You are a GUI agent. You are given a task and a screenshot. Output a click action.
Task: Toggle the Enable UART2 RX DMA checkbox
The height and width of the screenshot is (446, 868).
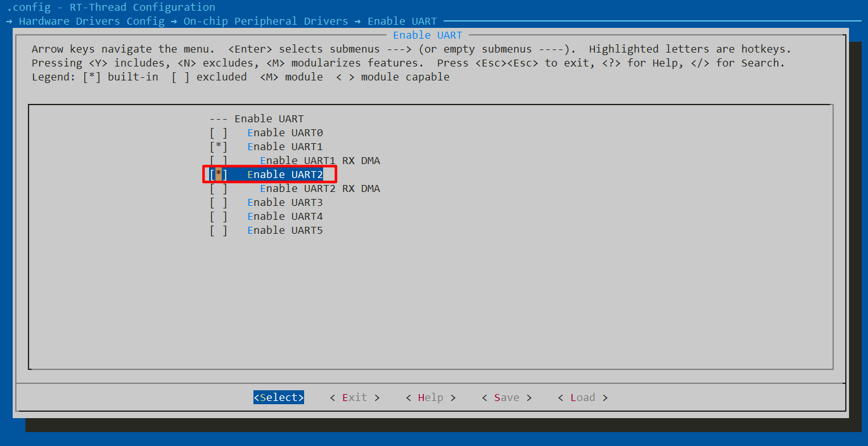pyautogui.click(x=219, y=188)
